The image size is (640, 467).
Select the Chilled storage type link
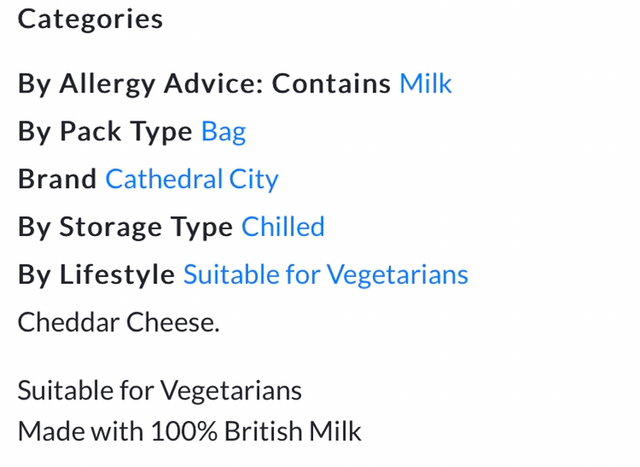(x=283, y=227)
